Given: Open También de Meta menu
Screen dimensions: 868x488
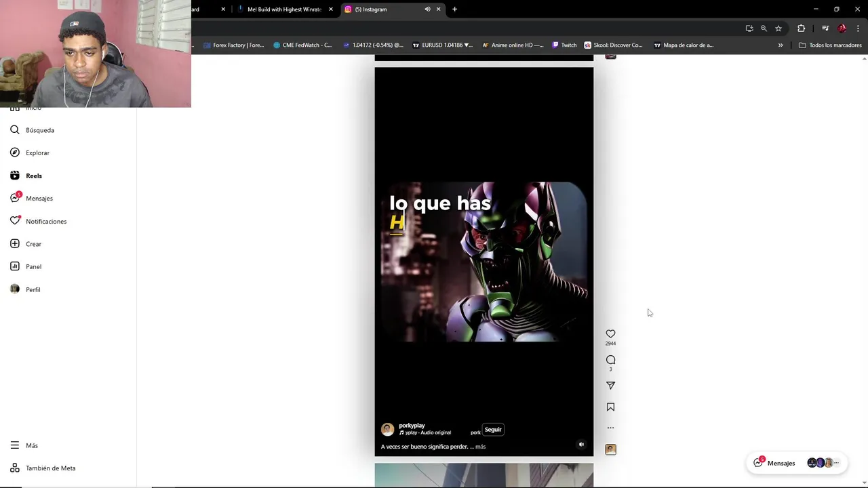Looking at the screenshot, I should click(50, 468).
